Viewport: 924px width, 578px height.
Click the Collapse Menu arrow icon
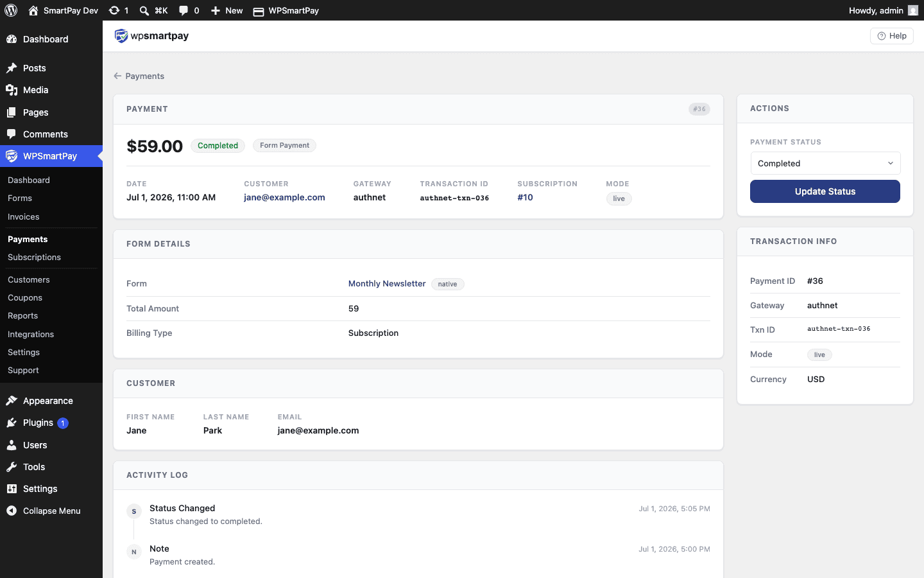12,511
